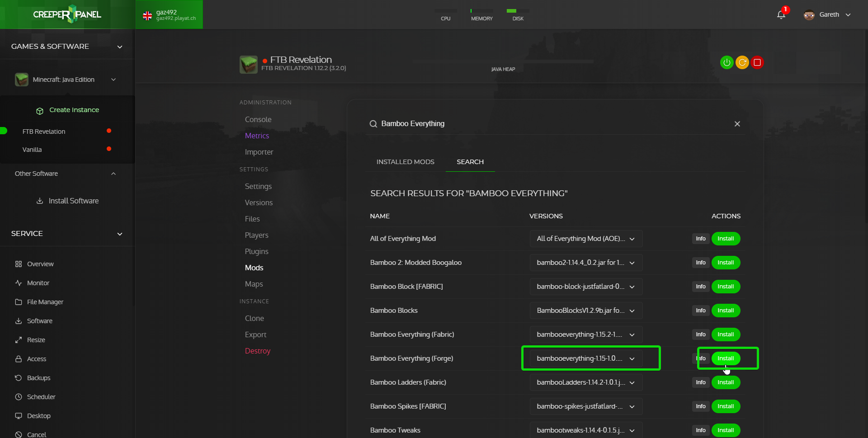Open version dropdown for Bamboo Blocks
868x438 pixels.
click(x=586, y=311)
